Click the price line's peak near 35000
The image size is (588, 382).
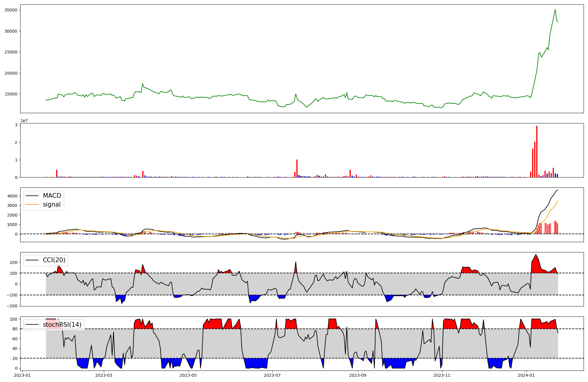pos(555,9)
